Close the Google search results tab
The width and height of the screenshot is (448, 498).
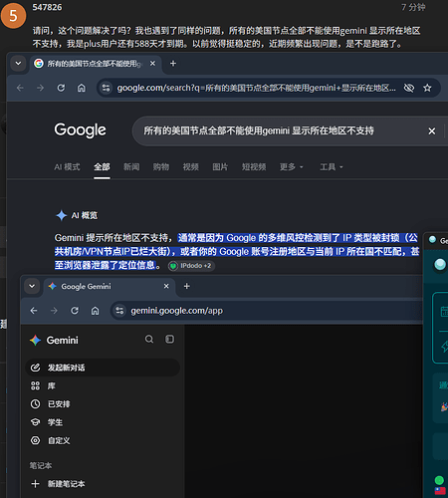[x=152, y=63]
